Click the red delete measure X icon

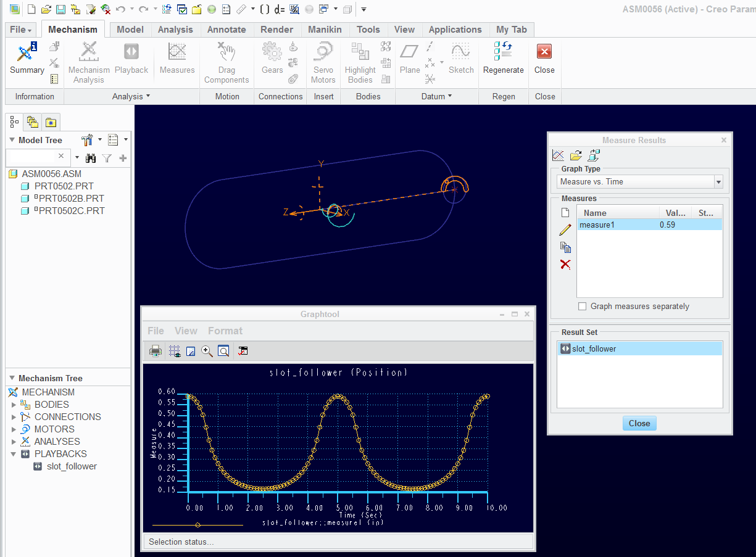565,265
